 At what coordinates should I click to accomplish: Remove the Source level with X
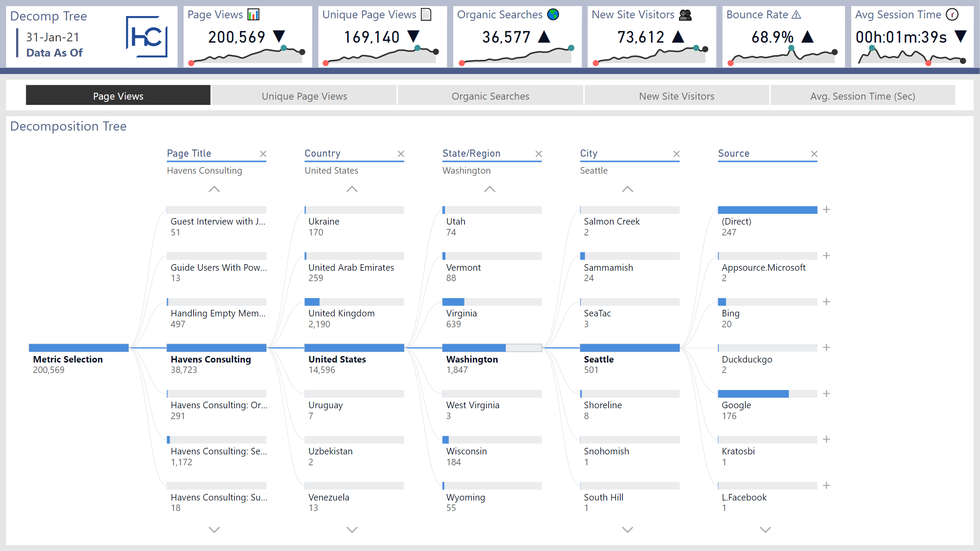tap(814, 154)
